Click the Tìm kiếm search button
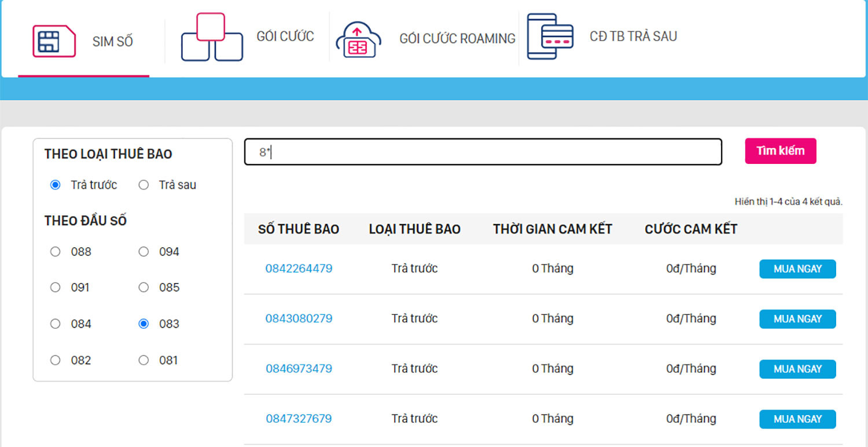This screenshot has height=447, width=868. point(781,151)
